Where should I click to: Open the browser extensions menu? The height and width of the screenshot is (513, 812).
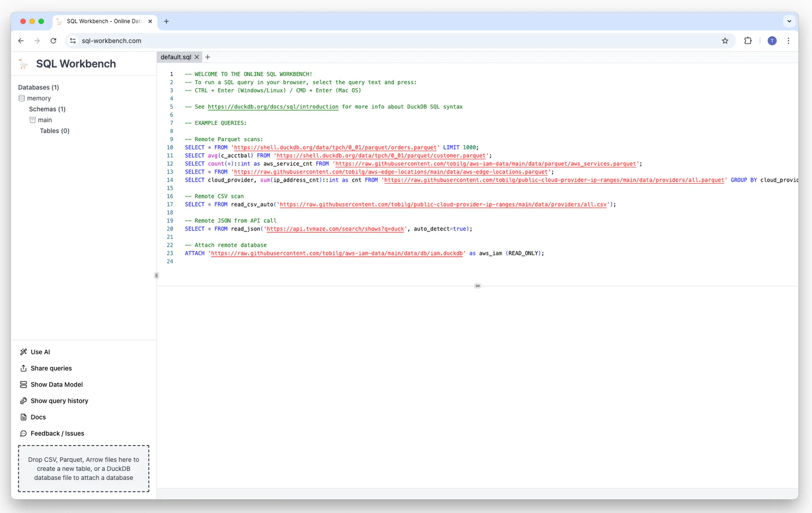748,41
